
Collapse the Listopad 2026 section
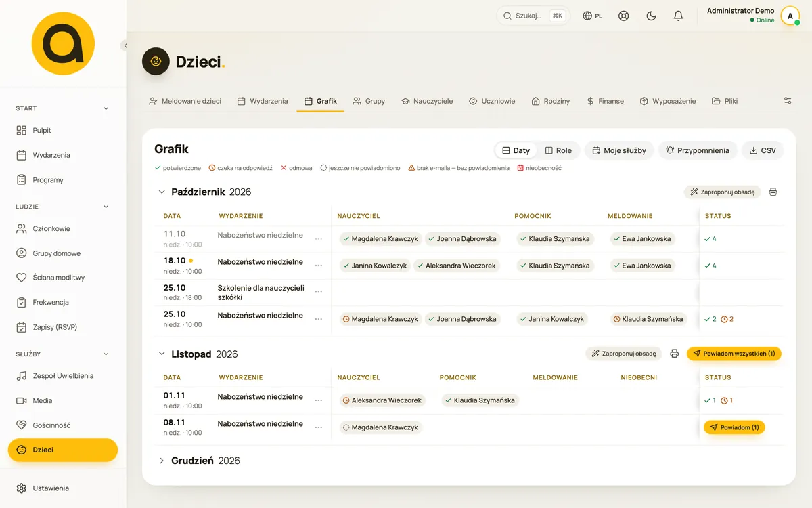162,354
